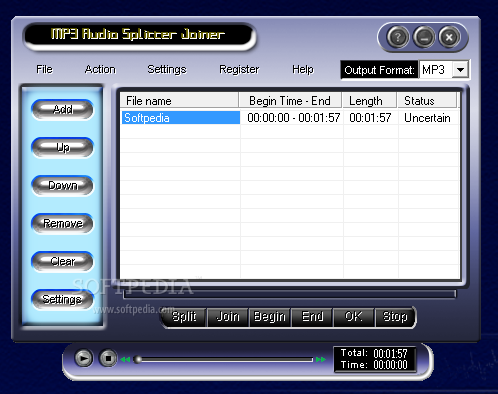Image resolution: width=498 pixels, height=394 pixels.
Task: Click the Join button
Action: coord(228,317)
